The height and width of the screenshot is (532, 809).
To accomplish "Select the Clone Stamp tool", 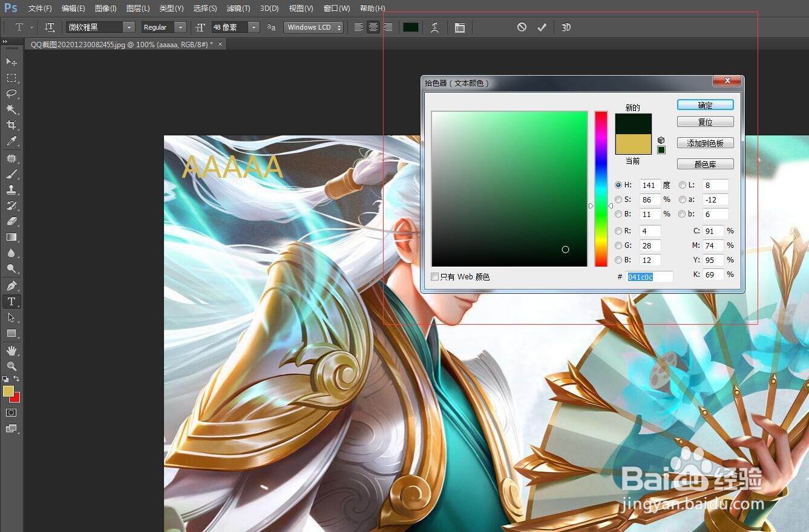I will click(11, 189).
